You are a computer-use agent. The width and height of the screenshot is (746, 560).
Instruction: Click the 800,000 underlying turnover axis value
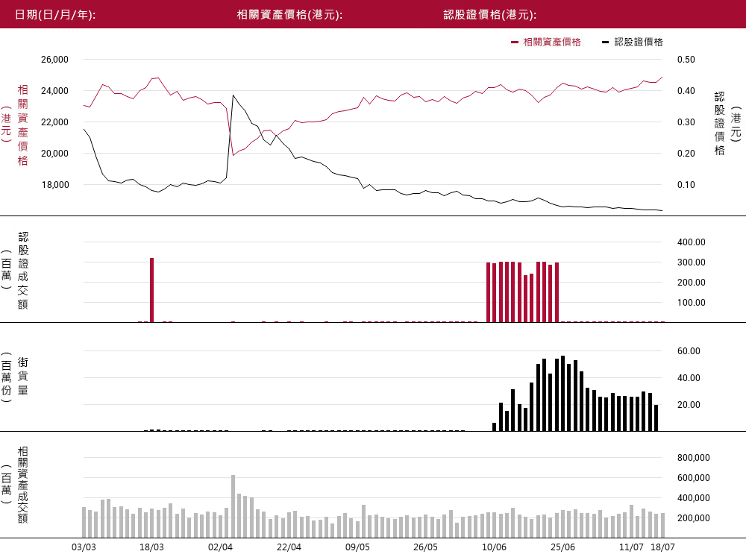(694, 458)
